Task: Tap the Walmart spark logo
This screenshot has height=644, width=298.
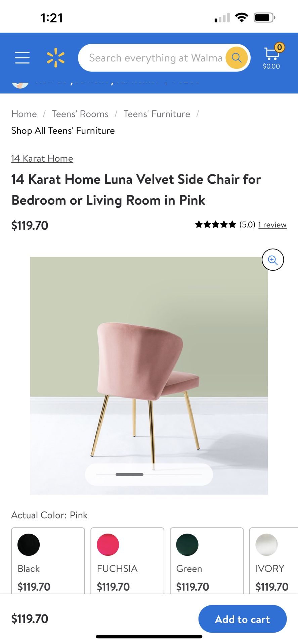Action: (55, 58)
